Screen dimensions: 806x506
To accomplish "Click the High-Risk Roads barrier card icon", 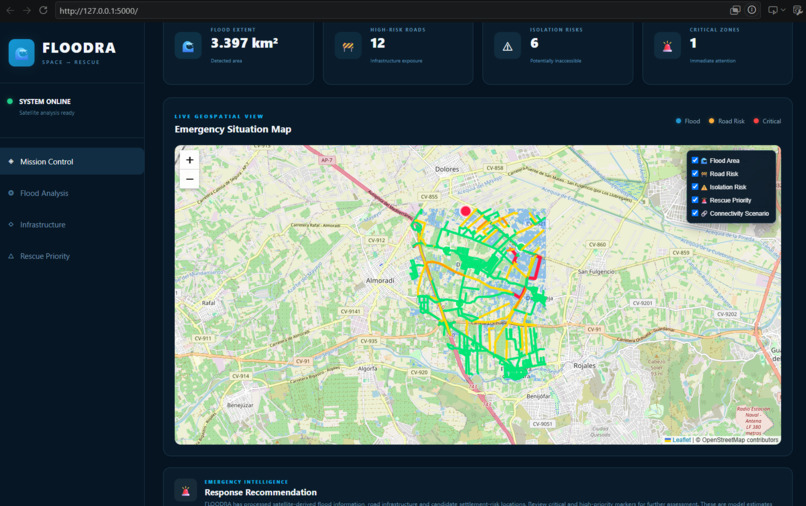I will [x=348, y=46].
